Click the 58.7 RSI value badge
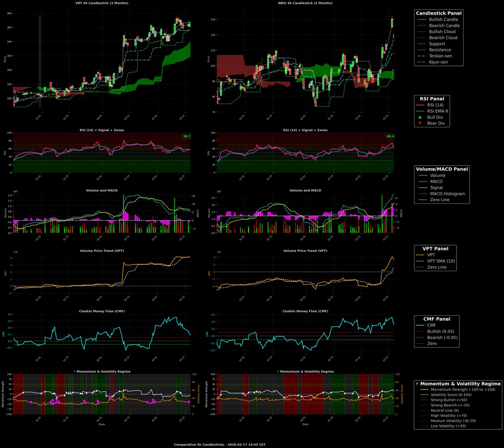 tap(186, 136)
